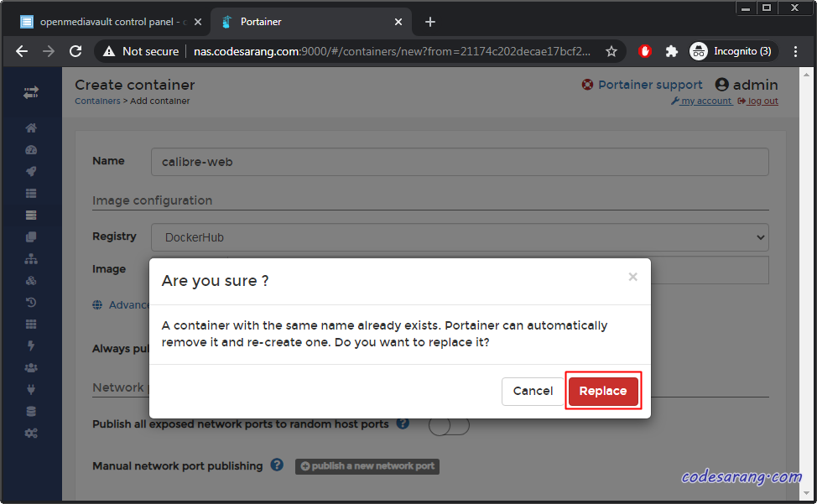The height and width of the screenshot is (504, 817).
Task: Open the red ad-blocker extension icon
Action: (645, 51)
